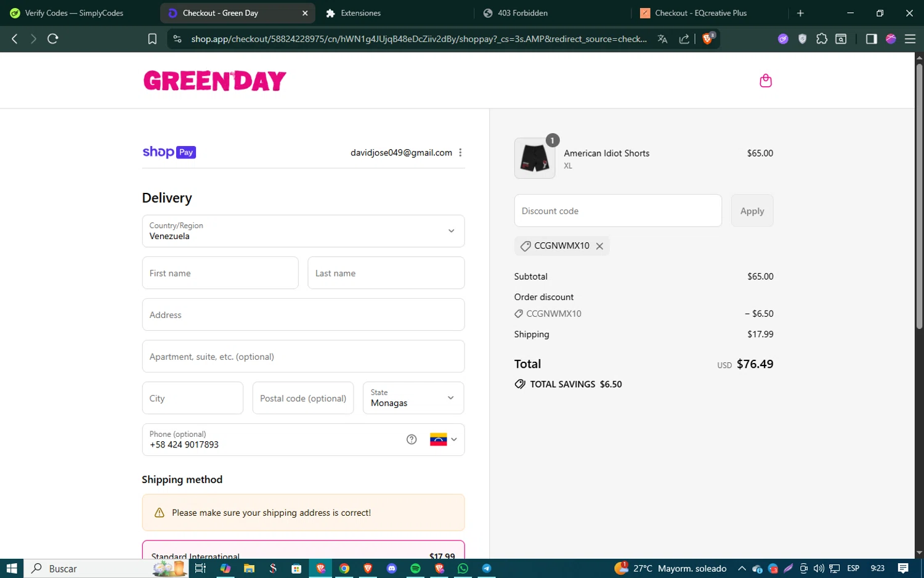Click the shield extension icon in toolbar
This screenshot has height=578, width=924.
point(802,39)
